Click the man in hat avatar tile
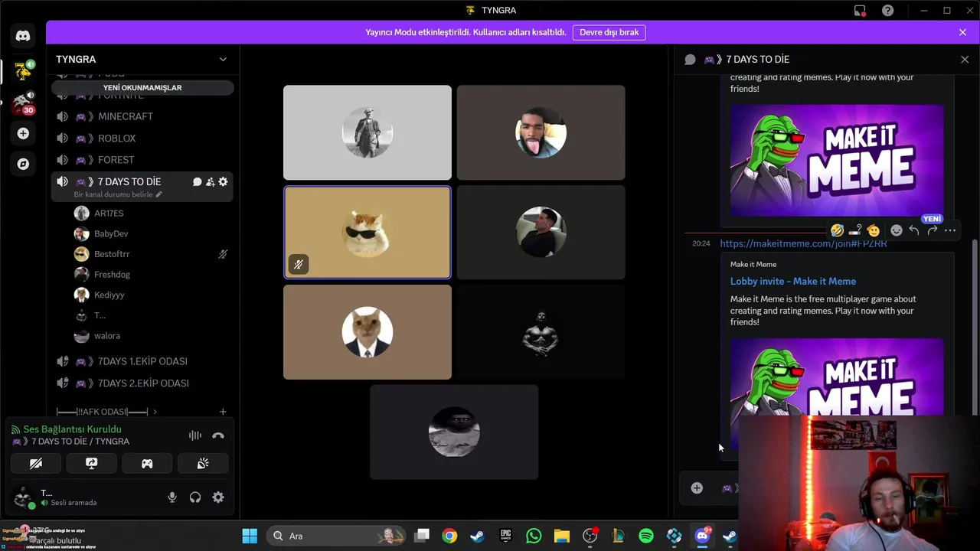 [x=367, y=132]
